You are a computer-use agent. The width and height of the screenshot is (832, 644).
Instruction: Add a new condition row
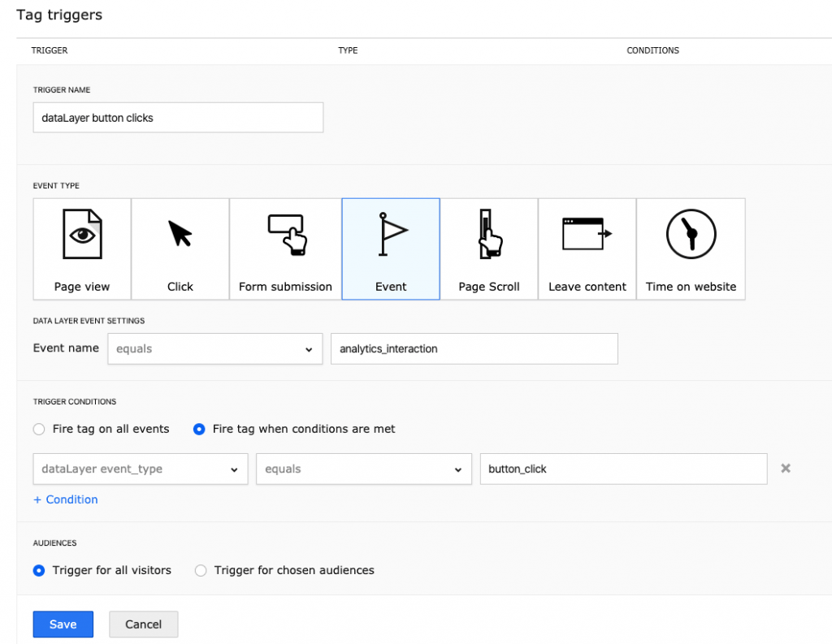tap(65, 499)
